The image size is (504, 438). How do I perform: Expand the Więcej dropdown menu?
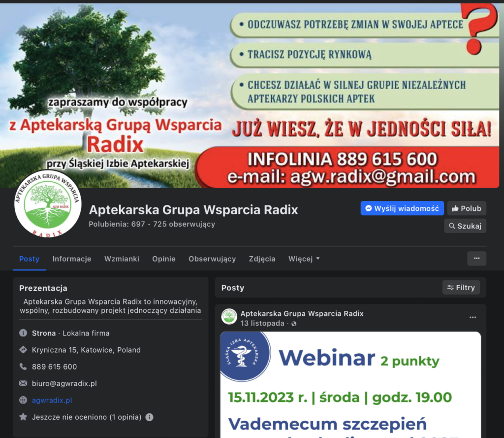(x=304, y=259)
